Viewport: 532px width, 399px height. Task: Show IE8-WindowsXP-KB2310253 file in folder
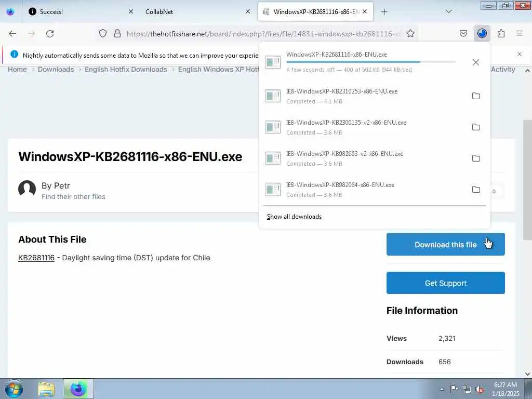(476, 96)
